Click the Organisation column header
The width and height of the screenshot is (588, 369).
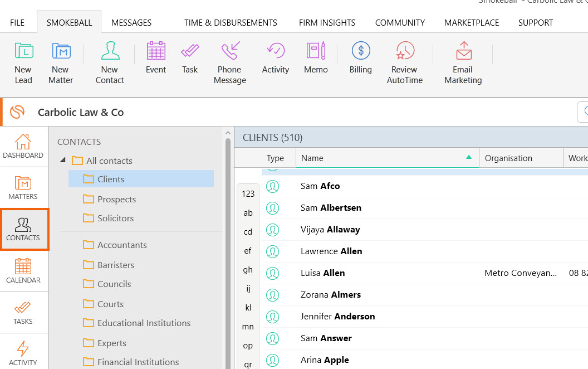520,158
